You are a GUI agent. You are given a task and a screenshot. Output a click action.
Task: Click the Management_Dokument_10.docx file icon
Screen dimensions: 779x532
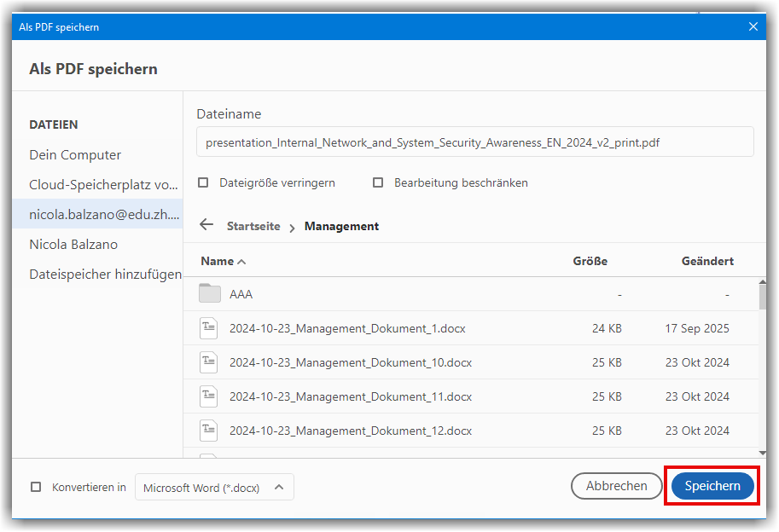(209, 362)
